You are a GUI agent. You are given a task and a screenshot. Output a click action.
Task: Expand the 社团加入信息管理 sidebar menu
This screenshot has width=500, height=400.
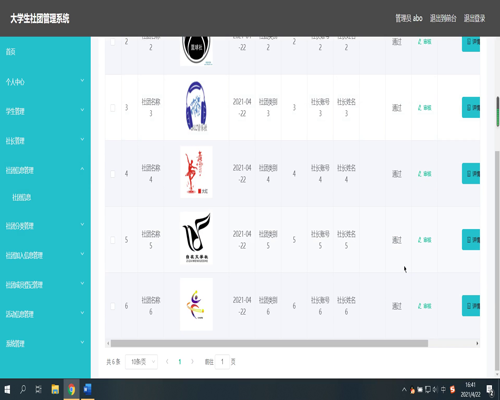pos(45,255)
